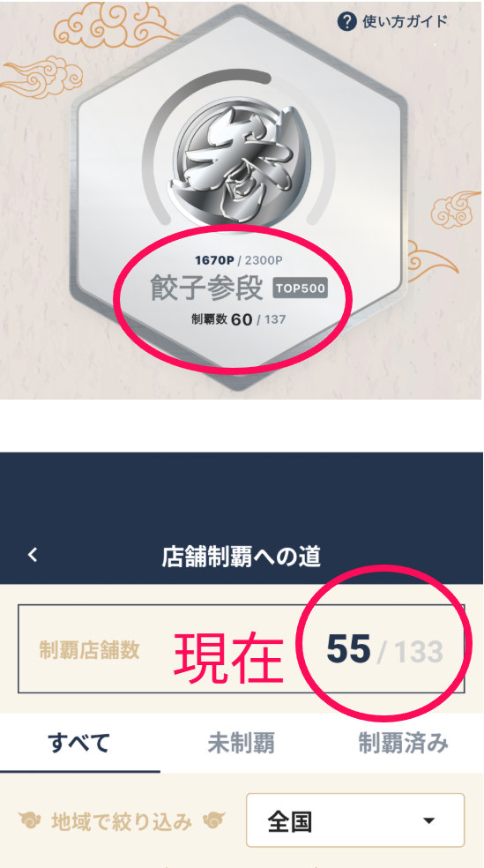Tap cloud ornament right of 地域で絞り込み

pos(214,821)
